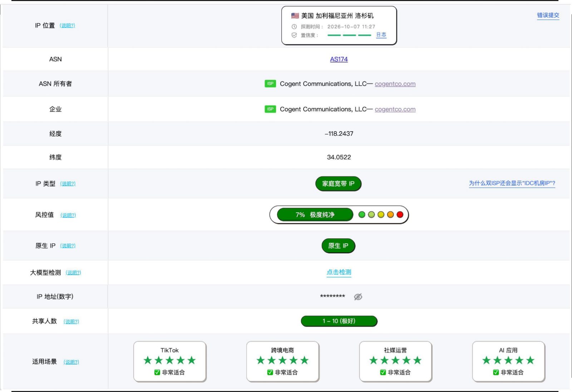Click 点击检测 to run model detection
This screenshot has height=392, width=572.
339,272
